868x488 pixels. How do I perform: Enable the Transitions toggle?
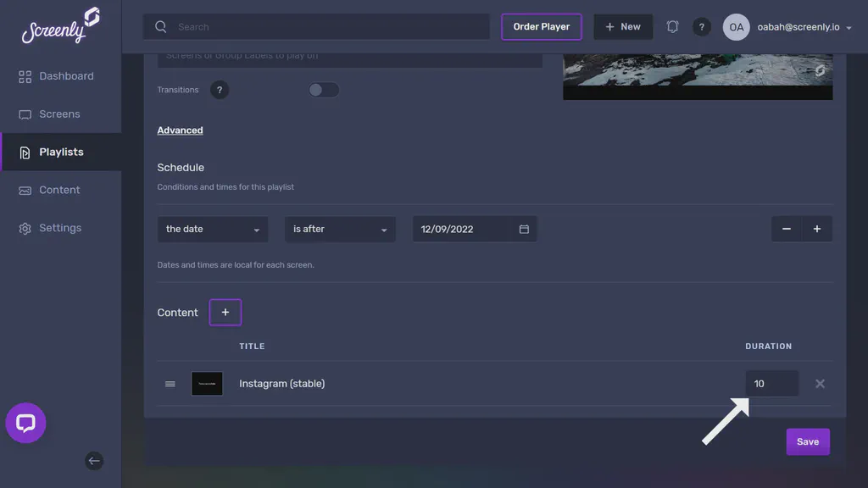click(x=323, y=89)
